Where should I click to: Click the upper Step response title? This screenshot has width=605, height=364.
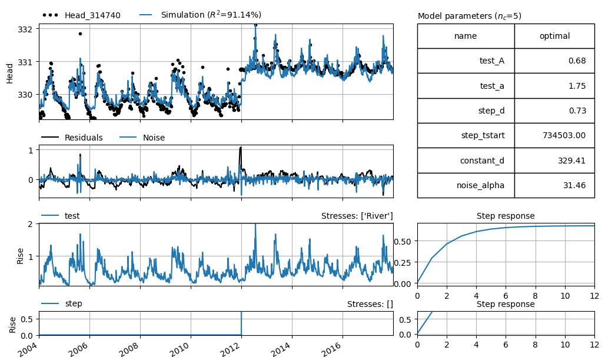(506, 216)
